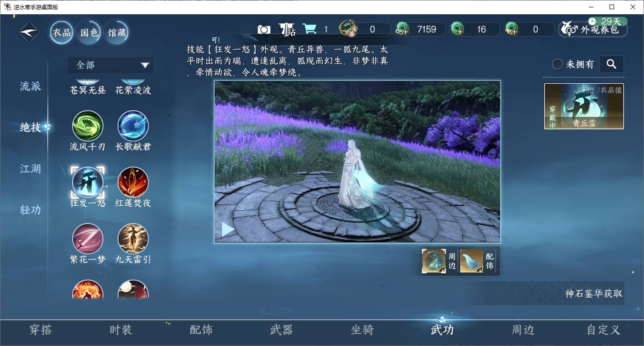The height and width of the screenshot is (346, 644).
Task: Add currency next to the 7159 balance
Action: tap(402, 29)
